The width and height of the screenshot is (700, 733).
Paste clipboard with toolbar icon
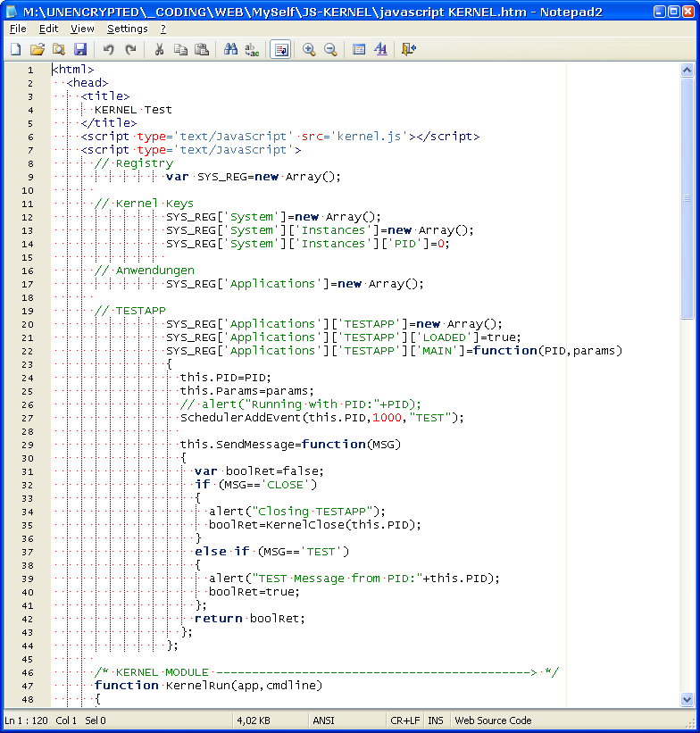pyautogui.click(x=202, y=50)
